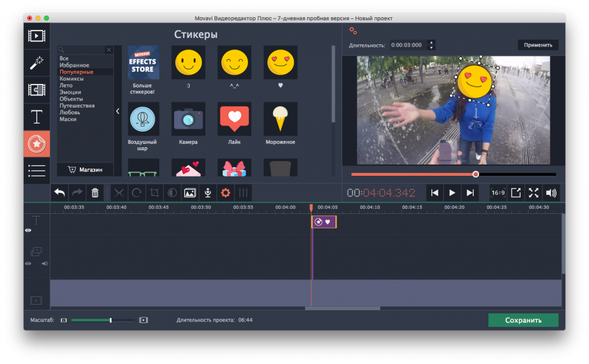This screenshot has width=589, height=364.
Task: Open the 16:9 aspect ratio dropdown
Action: (x=498, y=193)
